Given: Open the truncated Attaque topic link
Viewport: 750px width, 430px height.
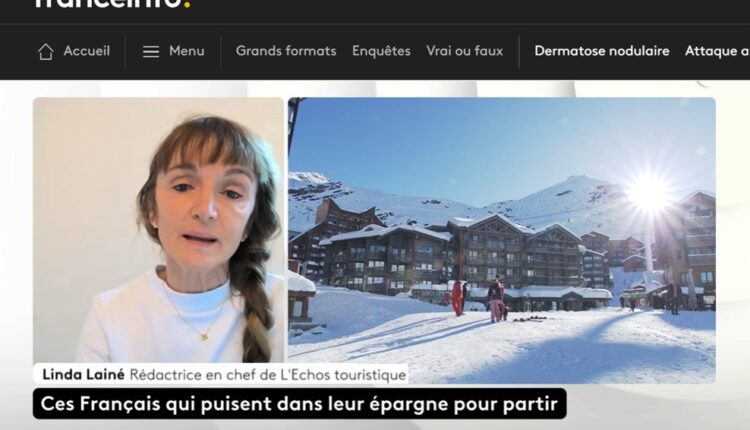Looking at the screenshot, I should (x=717, y=51).
